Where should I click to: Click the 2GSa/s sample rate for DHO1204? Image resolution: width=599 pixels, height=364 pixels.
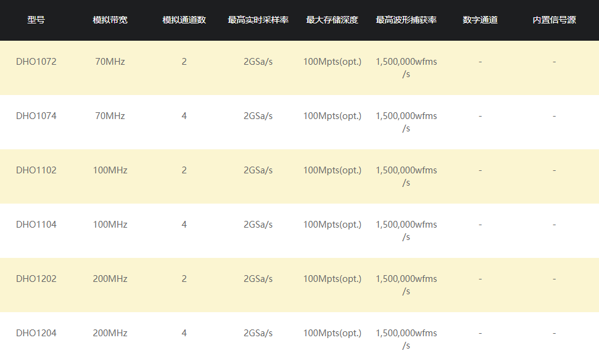coord(258,333)
